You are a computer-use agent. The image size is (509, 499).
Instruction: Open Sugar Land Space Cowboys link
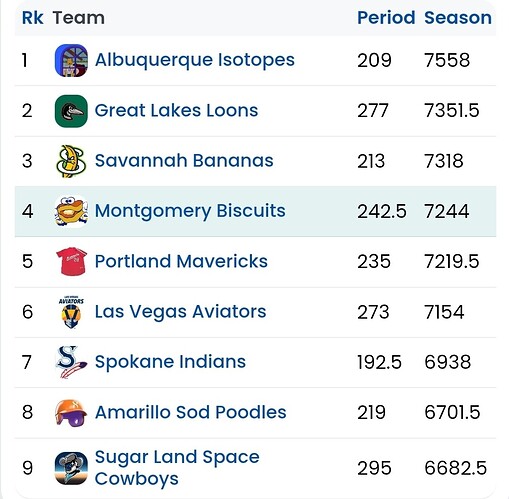[x=177, y=468]
